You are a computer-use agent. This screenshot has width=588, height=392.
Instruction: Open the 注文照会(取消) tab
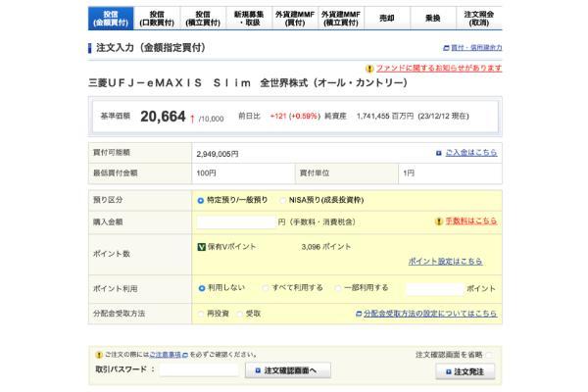(x=479, y=19)
